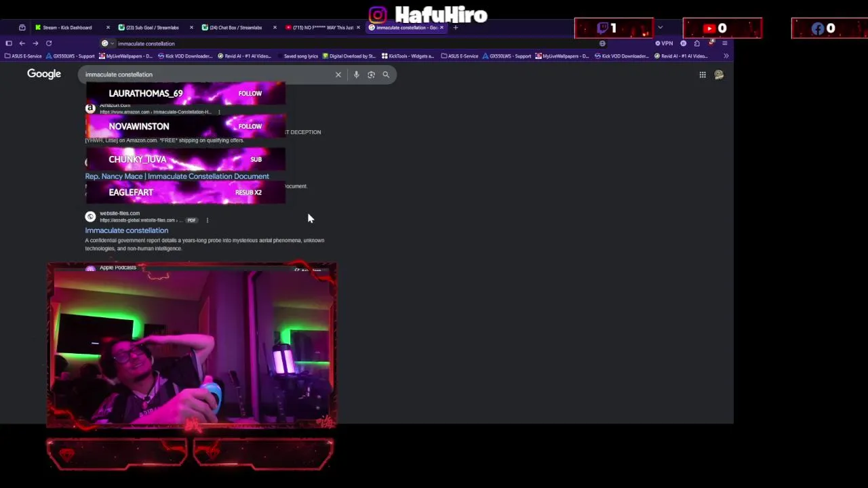Click the globe icon in the address bar
This screenshot has height=488, width=868.
602,43
